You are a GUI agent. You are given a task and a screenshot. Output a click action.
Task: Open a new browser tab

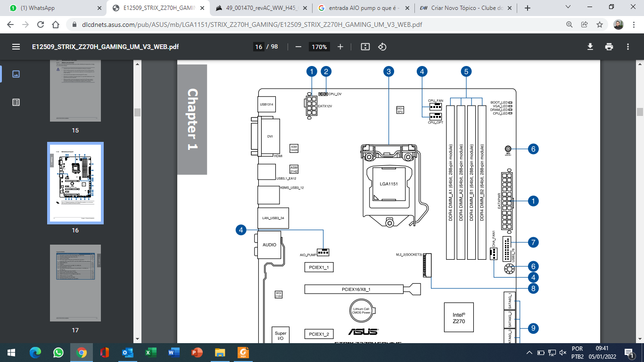tap(528, 8)
